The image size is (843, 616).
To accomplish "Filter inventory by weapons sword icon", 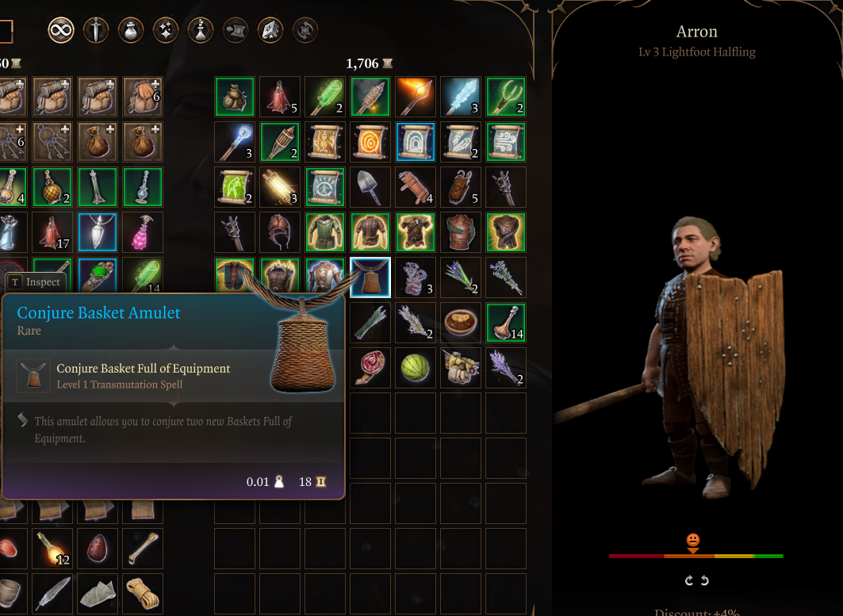I will tap(96, 30).
